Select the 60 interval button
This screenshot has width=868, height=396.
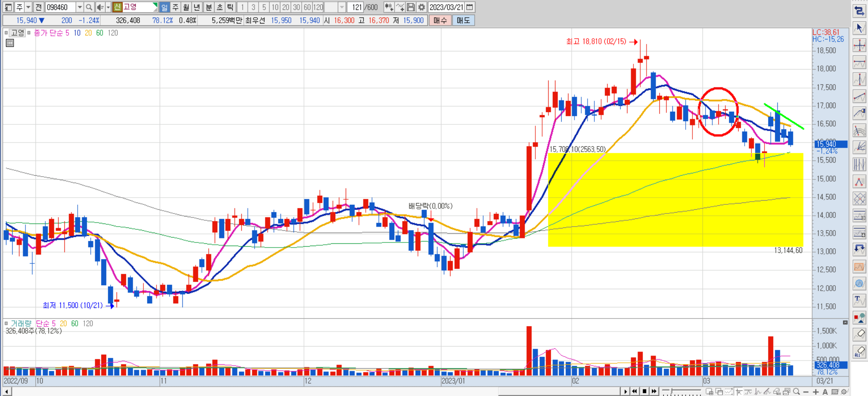(307, 7)
